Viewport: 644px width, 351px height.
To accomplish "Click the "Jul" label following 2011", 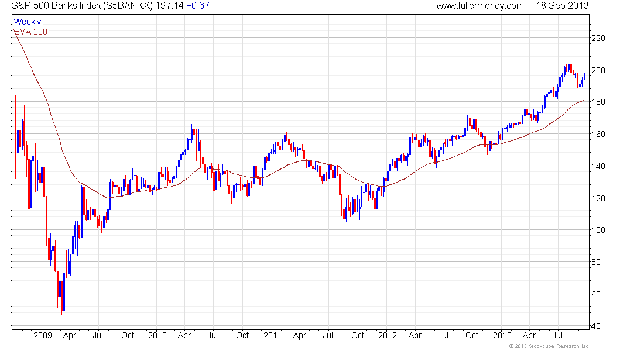I will point(328,335).
